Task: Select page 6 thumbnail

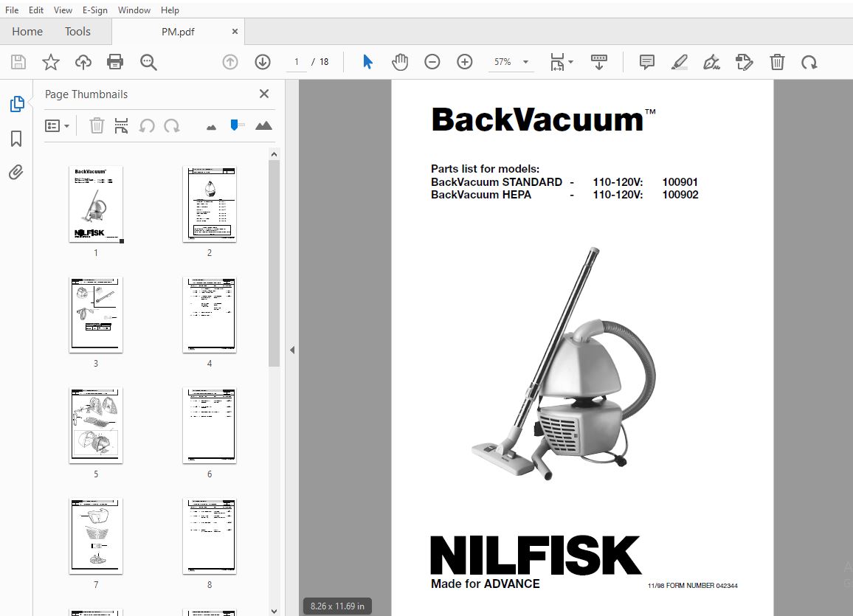Action: (210, 425)
